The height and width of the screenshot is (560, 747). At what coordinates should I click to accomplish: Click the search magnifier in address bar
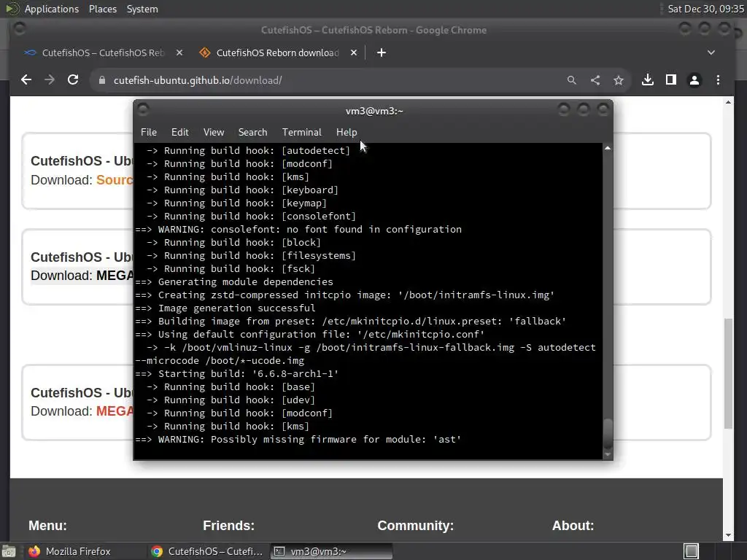572,80
